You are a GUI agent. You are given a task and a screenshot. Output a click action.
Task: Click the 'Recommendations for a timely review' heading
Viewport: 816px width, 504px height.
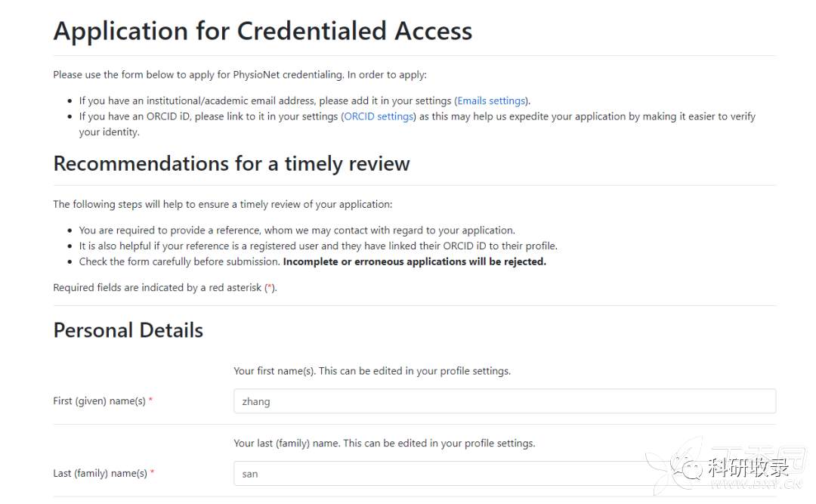(x=231, y=164)
